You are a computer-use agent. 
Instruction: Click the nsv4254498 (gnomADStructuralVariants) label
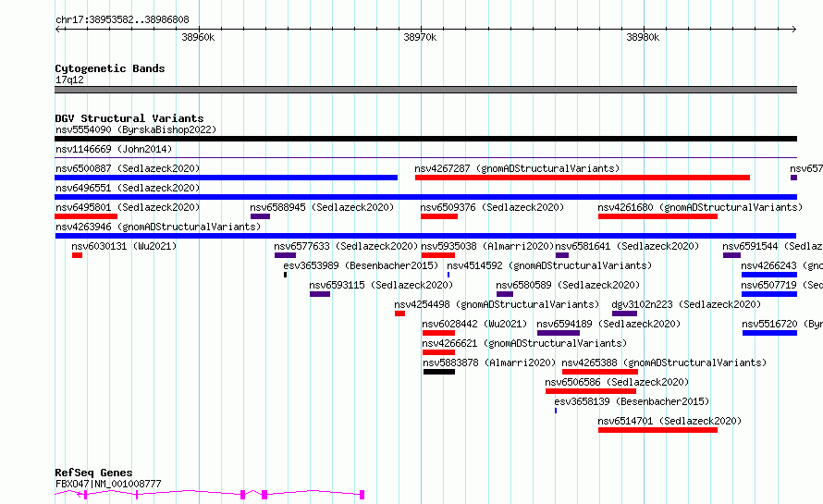click(497, 304)
